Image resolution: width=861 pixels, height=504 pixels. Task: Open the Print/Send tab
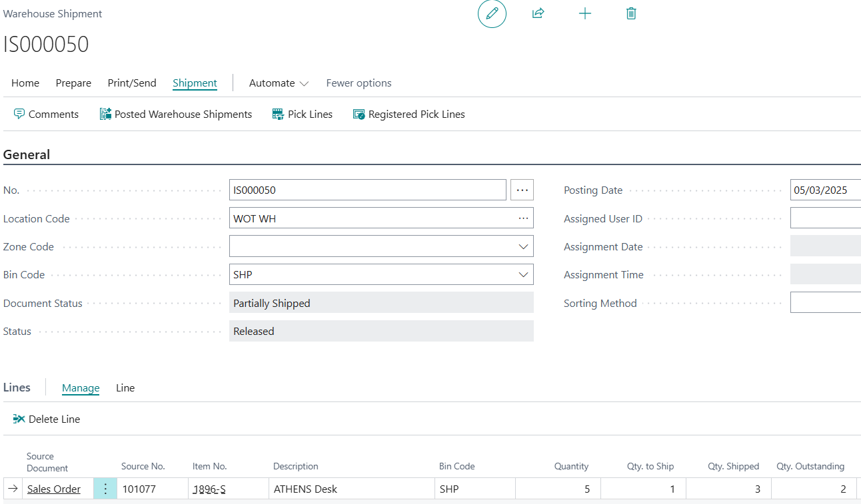(x=132, y=83)
